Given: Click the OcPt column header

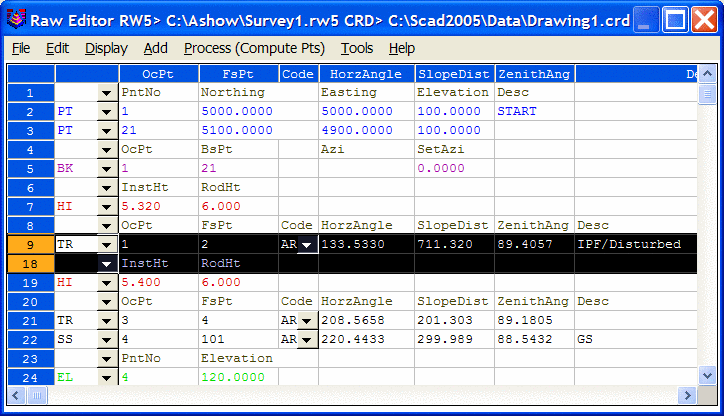Looking at the screenshot, I should coord(158,74).
